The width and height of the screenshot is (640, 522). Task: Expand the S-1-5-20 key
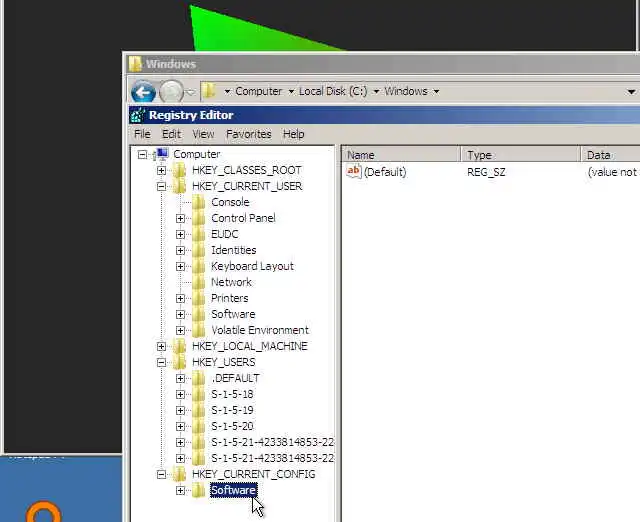tap(180, 426)
